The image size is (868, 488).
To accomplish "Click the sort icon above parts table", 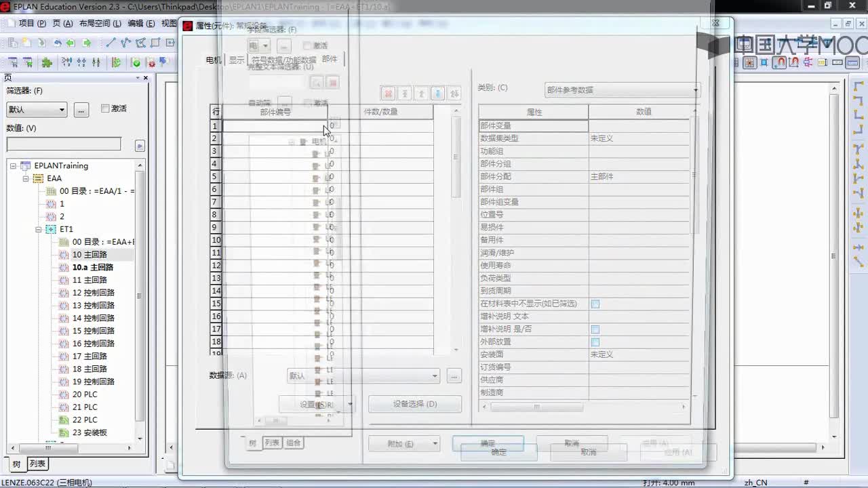I will [x=454, y=94].
